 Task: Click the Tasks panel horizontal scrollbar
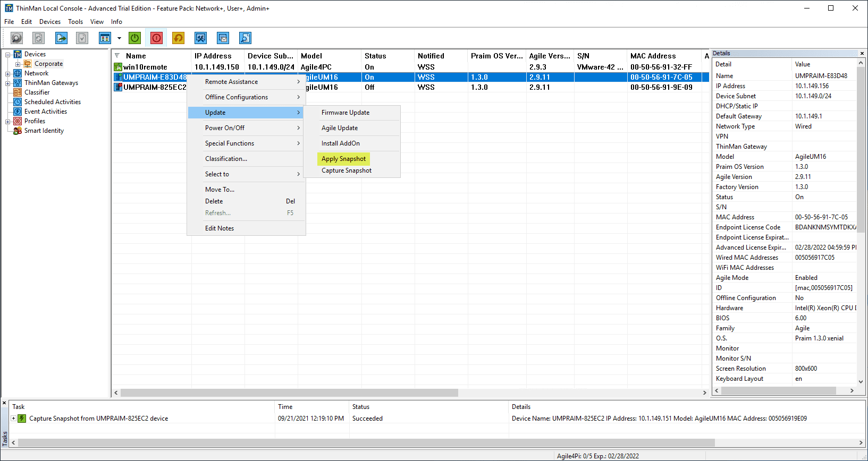click(366, 442)
